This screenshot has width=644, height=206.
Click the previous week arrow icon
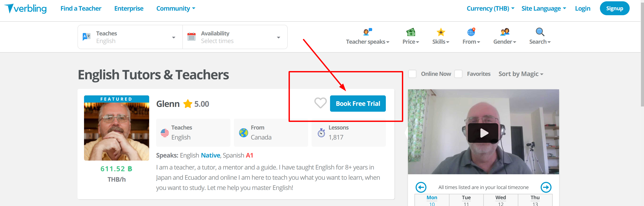coord(421,187)
